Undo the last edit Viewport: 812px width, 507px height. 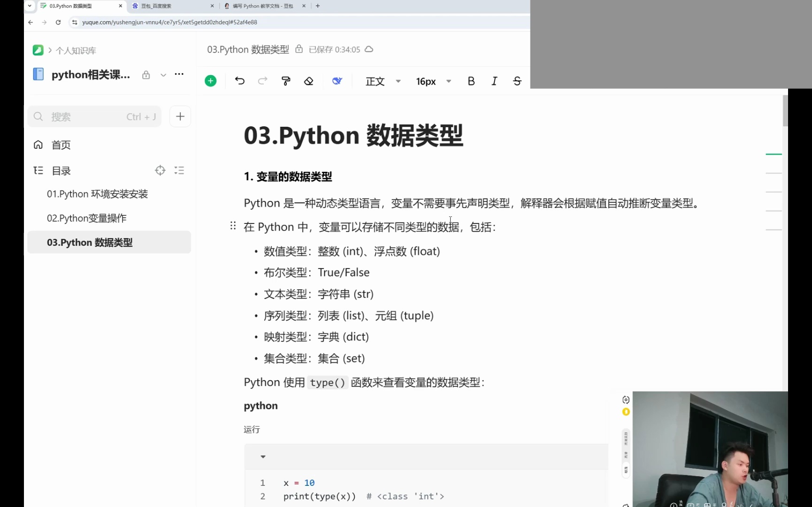coord(240,81)
